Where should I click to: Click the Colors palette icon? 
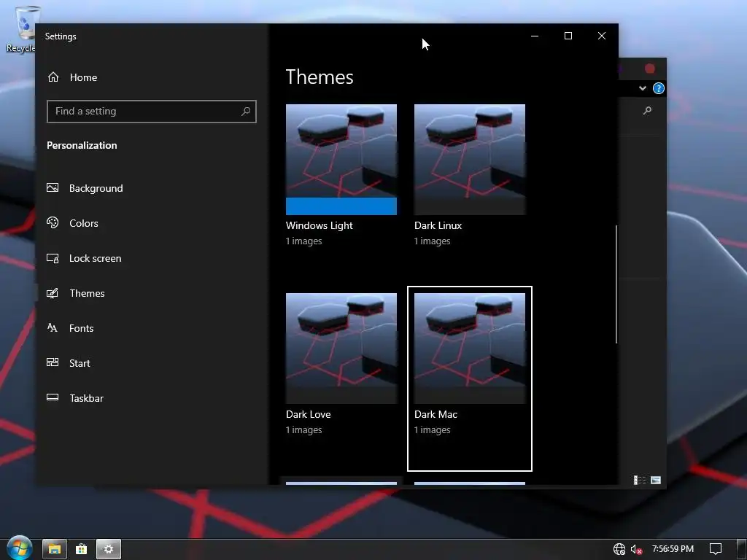click(x=53, y=222)
